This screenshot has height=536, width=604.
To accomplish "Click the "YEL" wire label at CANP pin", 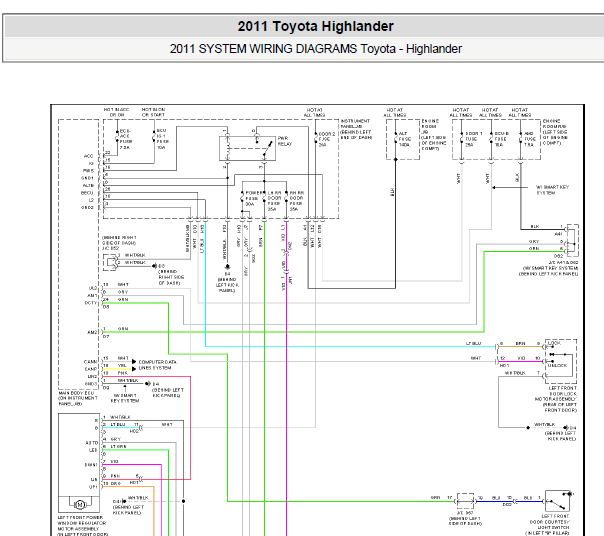I will [122, 366].
